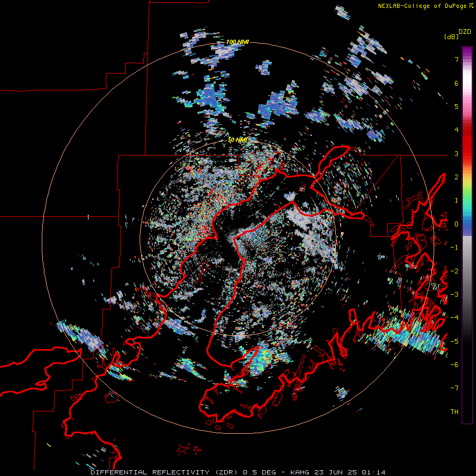The width and height of the screenshot is (476, 476).
Task: Click the 4 dB scale label
Action: pos(456,130)
